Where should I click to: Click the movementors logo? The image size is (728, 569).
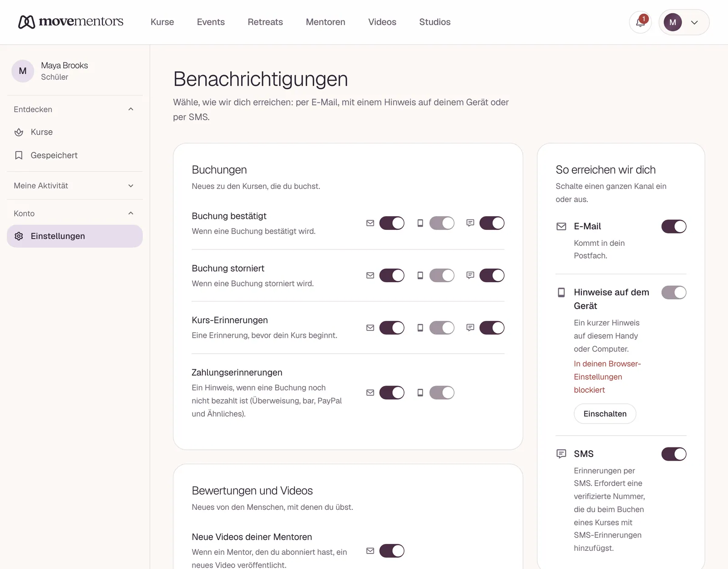pos(71,21)
